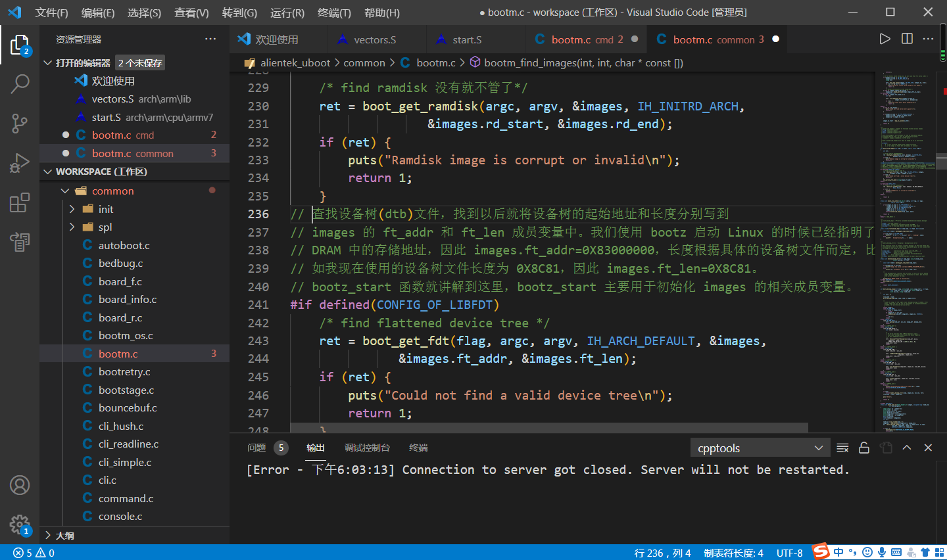Open the Search view in activity bar
The width and height of the screenshot is (947, 560).
click(x=20, y=83)
